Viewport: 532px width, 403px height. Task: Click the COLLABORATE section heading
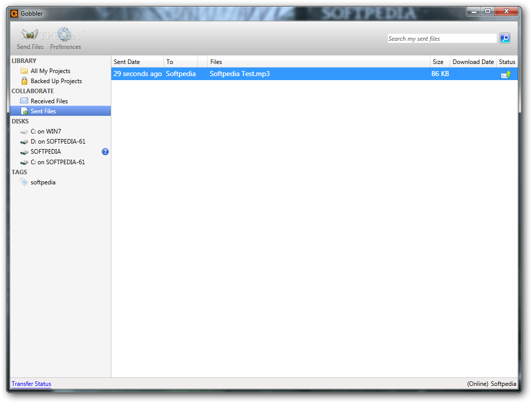tap(33, 91)
